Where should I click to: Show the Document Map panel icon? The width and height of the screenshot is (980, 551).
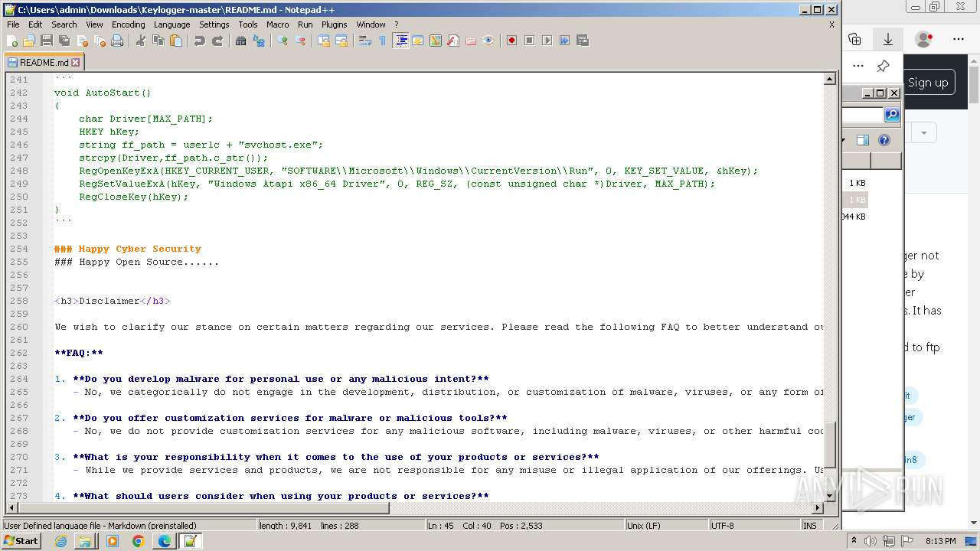(x=436, y=41)
